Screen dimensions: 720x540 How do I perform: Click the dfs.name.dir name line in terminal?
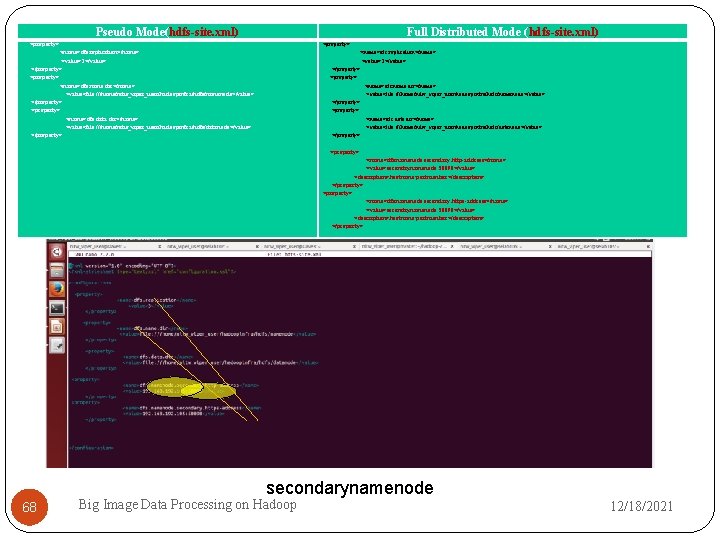(x=152, y=329)
